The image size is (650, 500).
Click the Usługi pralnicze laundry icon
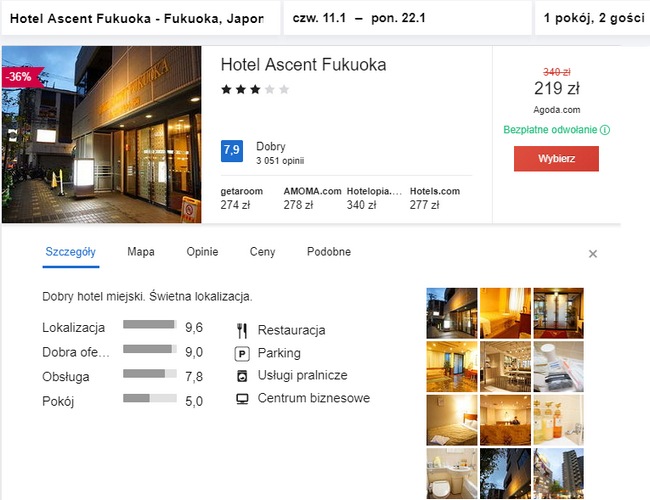(x=241, y=376)
